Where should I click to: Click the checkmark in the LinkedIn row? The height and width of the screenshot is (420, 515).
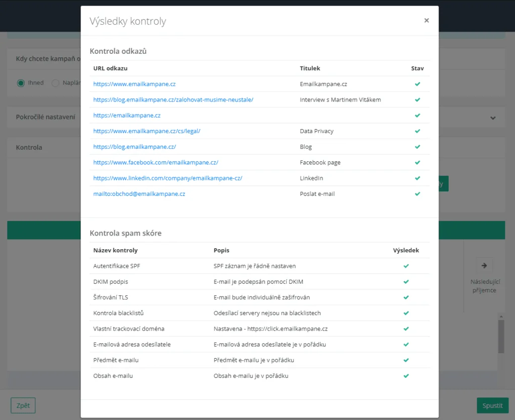click(x=417, y=178)
